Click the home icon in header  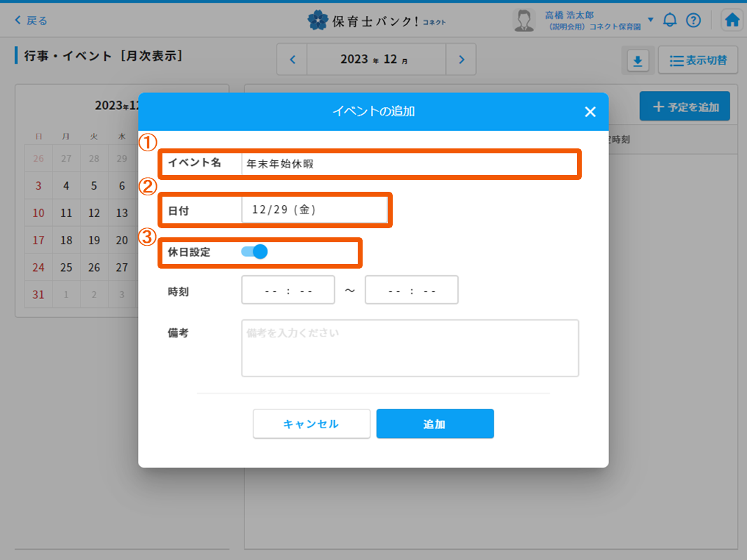(x=732, y=20)
